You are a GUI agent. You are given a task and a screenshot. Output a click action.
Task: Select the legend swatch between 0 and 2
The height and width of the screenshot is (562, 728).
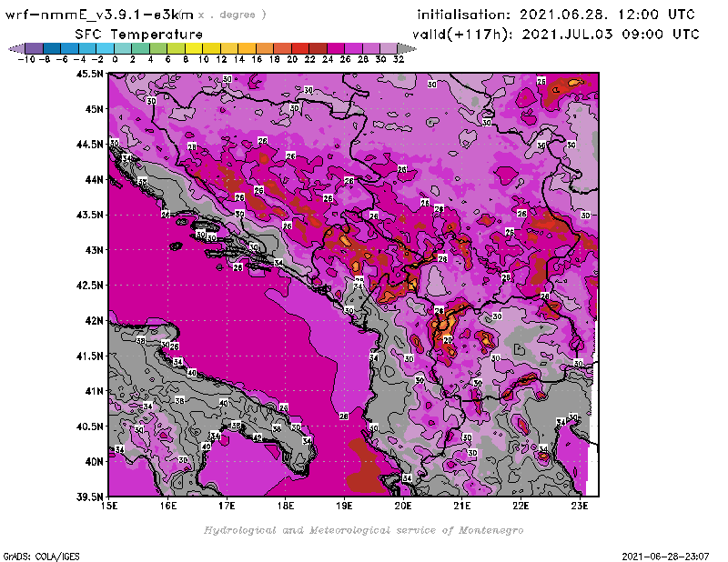click(x=123, y=49)
